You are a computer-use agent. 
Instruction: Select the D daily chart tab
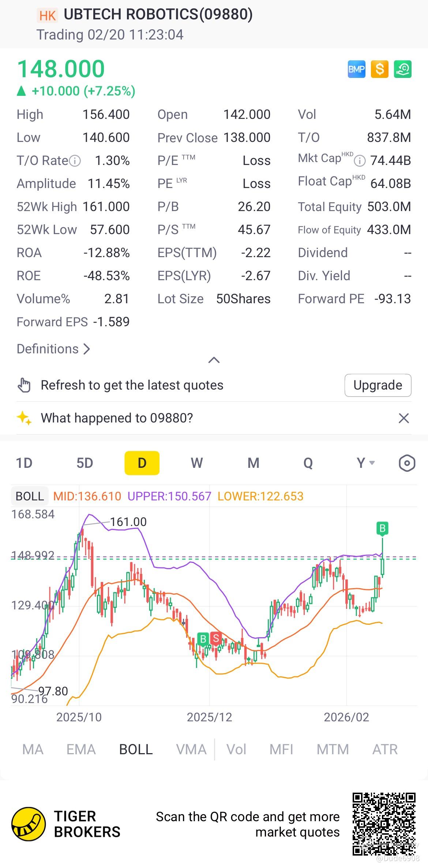pyautogui.click(x=142, y=463)
